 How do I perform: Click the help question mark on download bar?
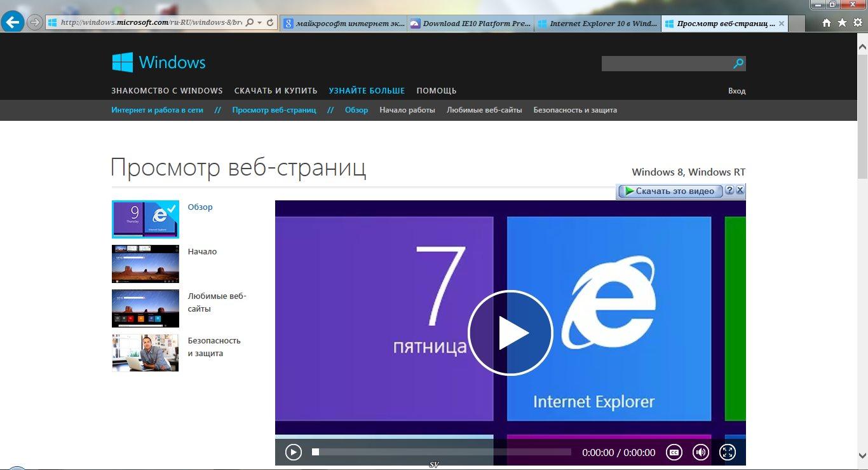[x=729, y=190]
